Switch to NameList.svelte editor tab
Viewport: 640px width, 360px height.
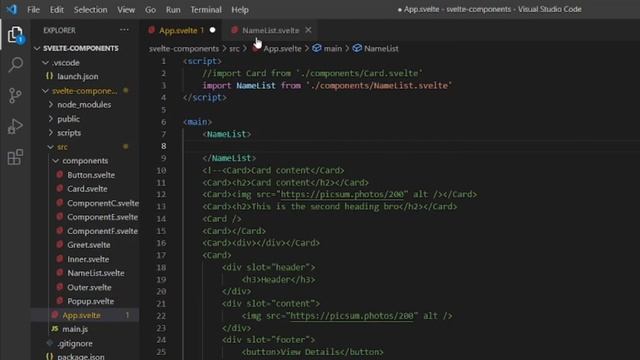point(270,30)
